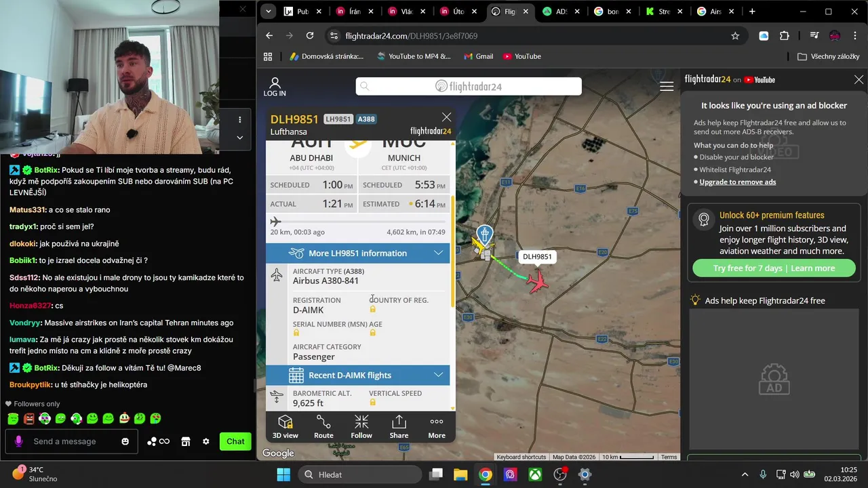
Task: Switch to the ADS browser tab
Action: (x=560, y=12)
